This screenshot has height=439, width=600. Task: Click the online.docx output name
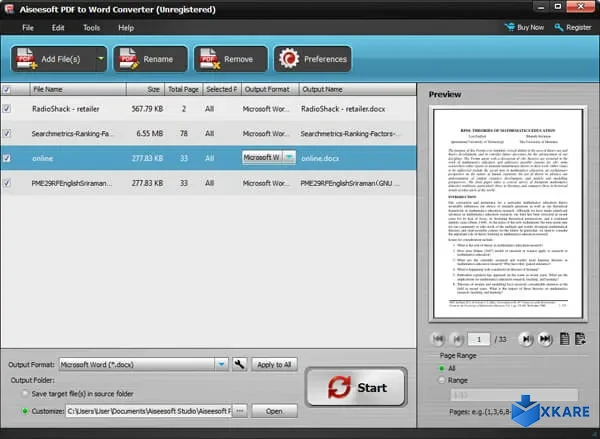(x=320, y=158)
